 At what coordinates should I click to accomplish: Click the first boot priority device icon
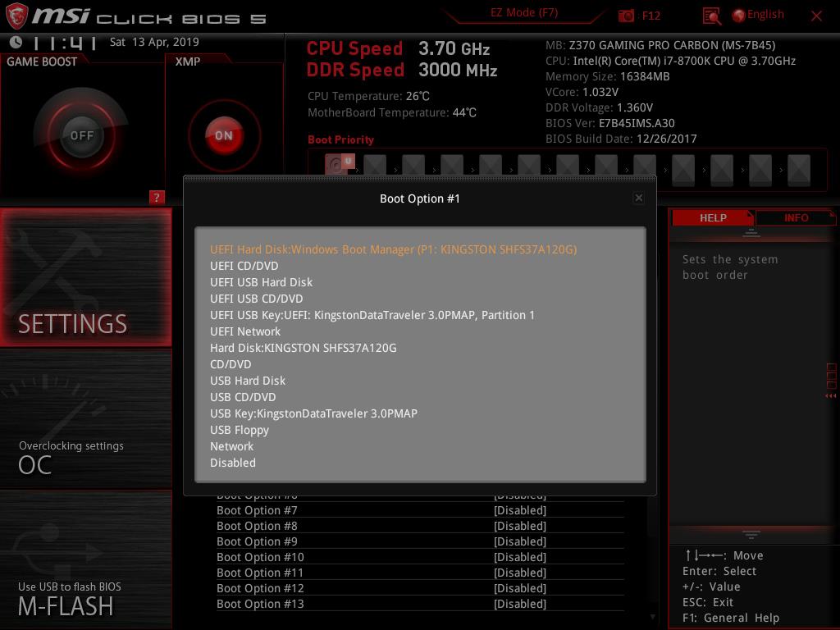(x=339, y=164)
